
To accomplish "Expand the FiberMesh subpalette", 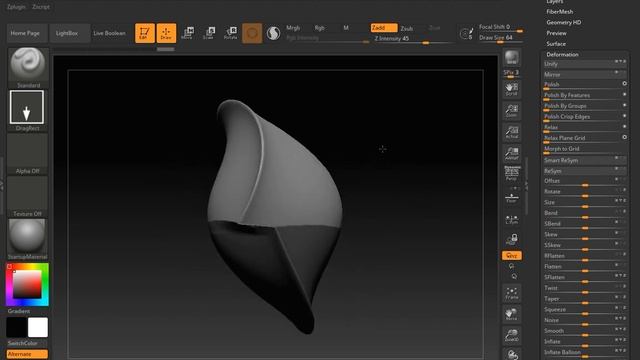I will click(560, 12).
